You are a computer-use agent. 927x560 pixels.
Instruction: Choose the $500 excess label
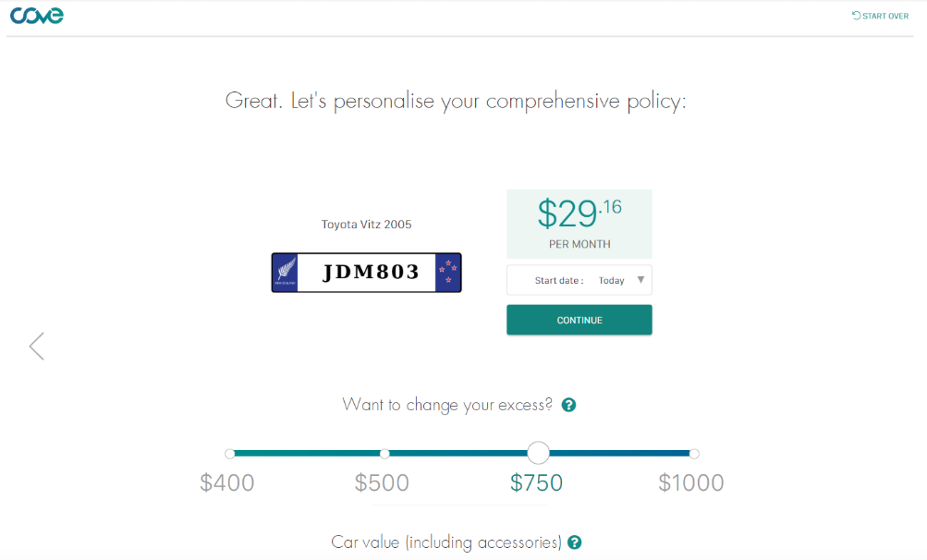pyautogui.click(x=382, y=482)
